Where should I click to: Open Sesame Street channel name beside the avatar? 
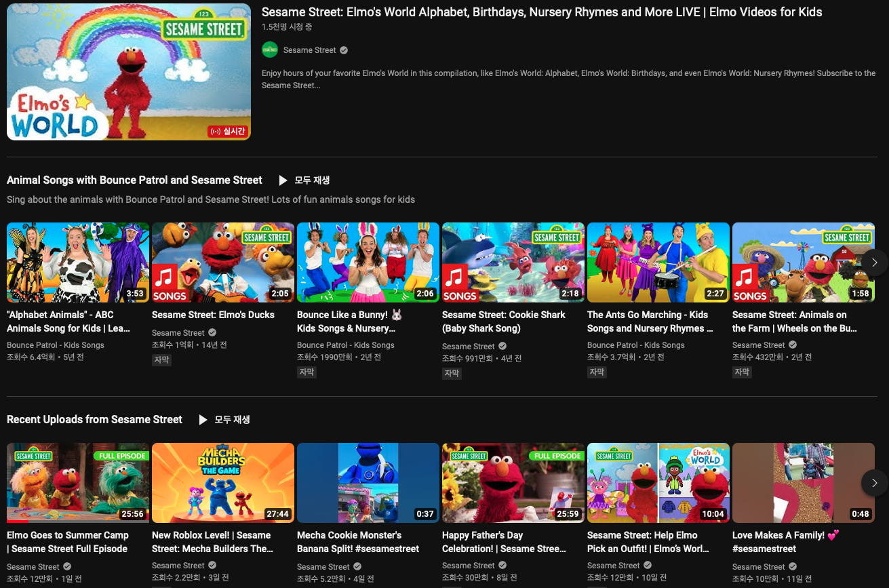tap(310, 50)
